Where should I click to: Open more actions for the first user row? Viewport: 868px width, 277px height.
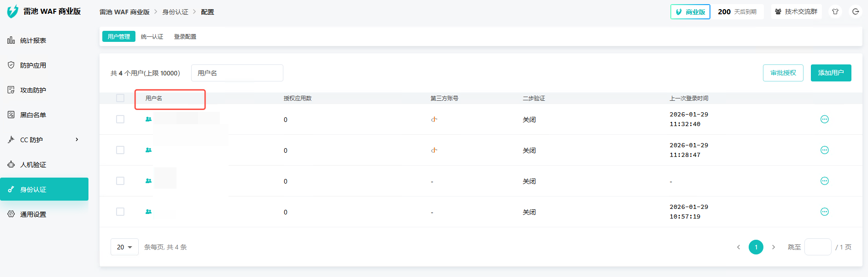824,119
